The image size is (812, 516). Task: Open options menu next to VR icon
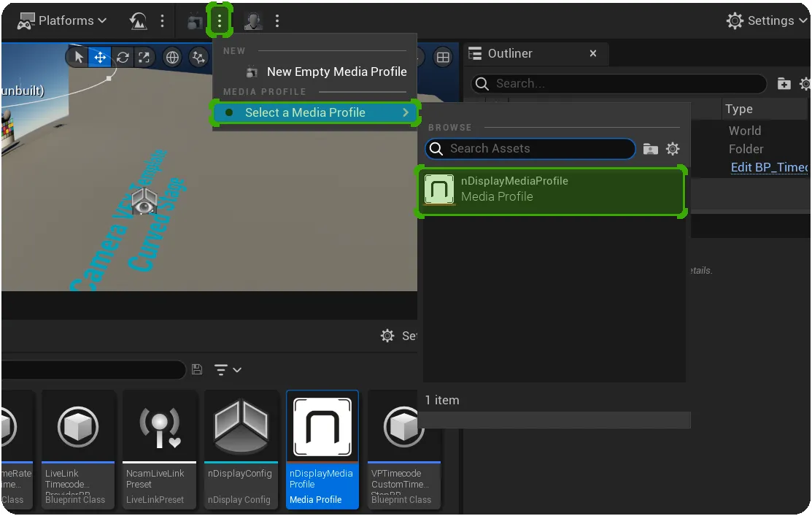pos(277,20)
